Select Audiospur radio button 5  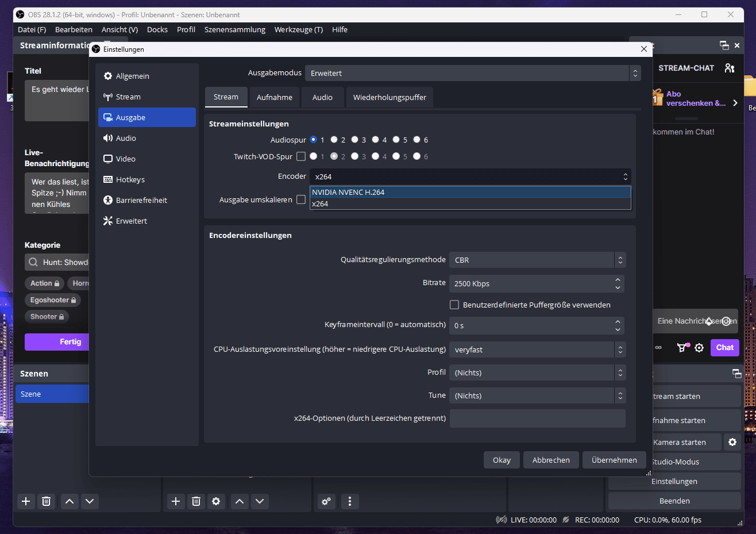coord(396,140)
